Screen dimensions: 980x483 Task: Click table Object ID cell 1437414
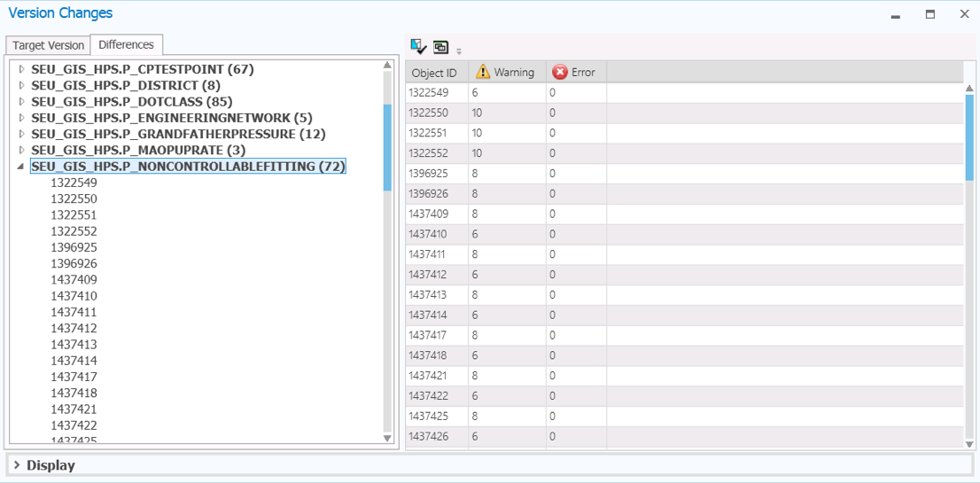point(436,315)
